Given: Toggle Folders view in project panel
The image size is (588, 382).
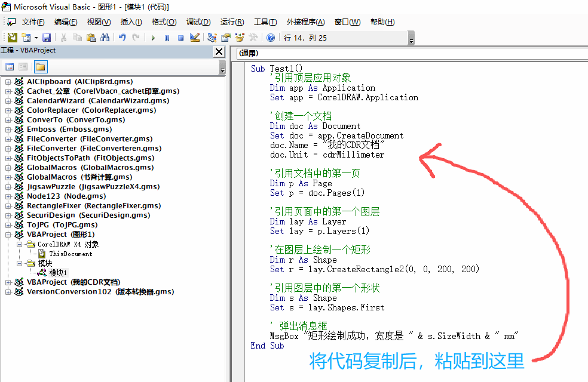Looking at the screenshot, I should pos(40,67).
